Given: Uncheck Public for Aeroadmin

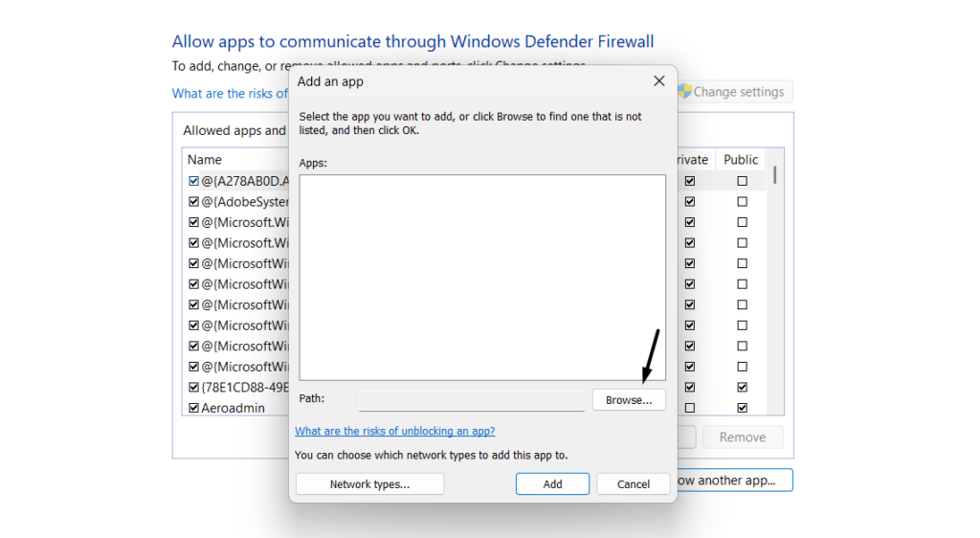Looking at the screenshot, I should [742, 408].
